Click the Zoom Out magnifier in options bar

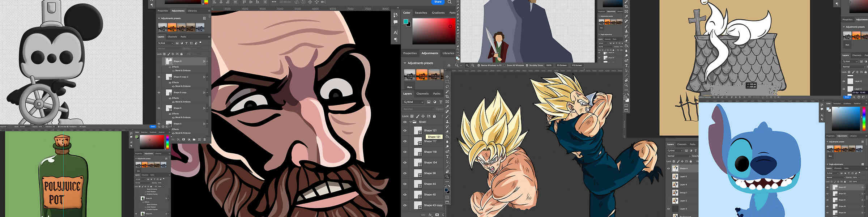pos(473,65)
